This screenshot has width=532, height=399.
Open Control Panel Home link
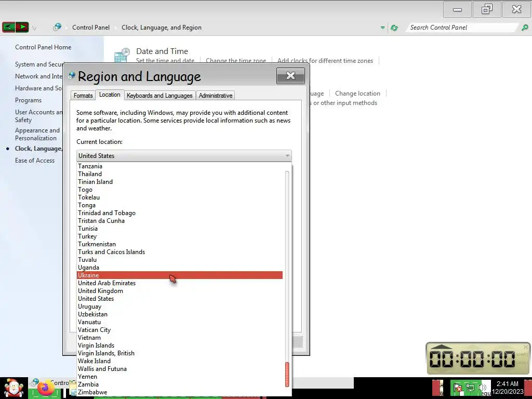point(43,47)
